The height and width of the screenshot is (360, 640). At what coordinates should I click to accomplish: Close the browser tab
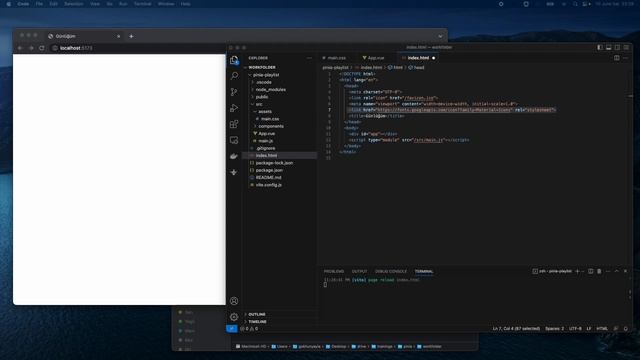[119, 36]
